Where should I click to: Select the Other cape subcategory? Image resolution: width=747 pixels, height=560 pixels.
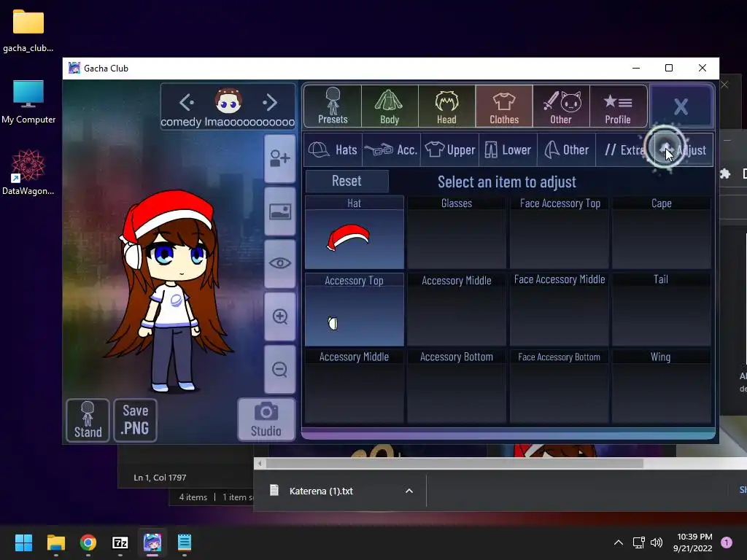(x=566, y=150)
